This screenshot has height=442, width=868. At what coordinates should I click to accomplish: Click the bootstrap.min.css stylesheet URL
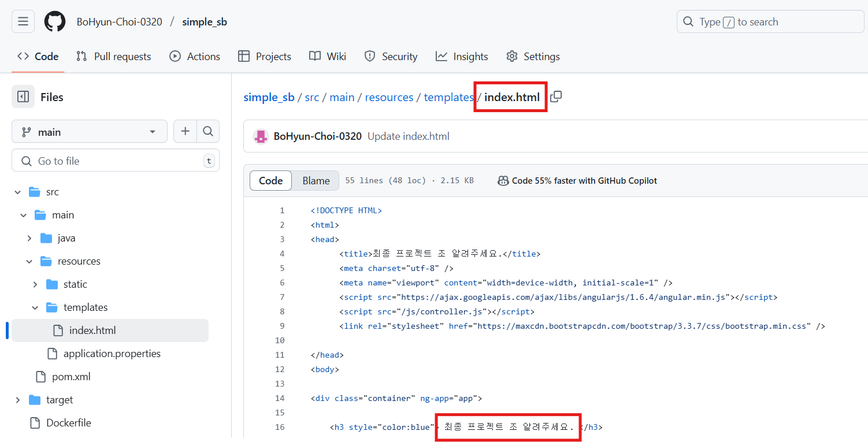(x=641, y=326)
